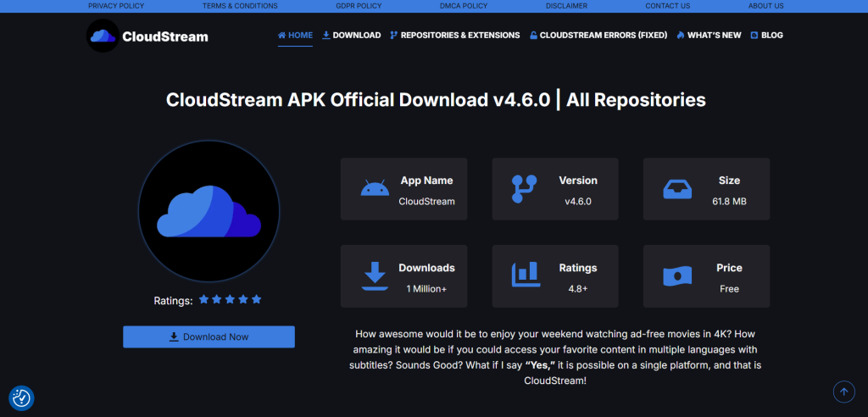Click the Ratings bar chart icon
Image resolution: width=868 pixels, height=417 pixels.
coord(526,275)
